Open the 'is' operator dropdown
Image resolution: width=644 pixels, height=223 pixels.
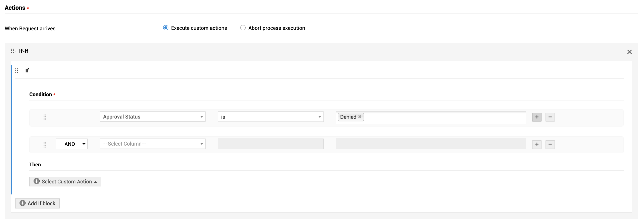271,117
